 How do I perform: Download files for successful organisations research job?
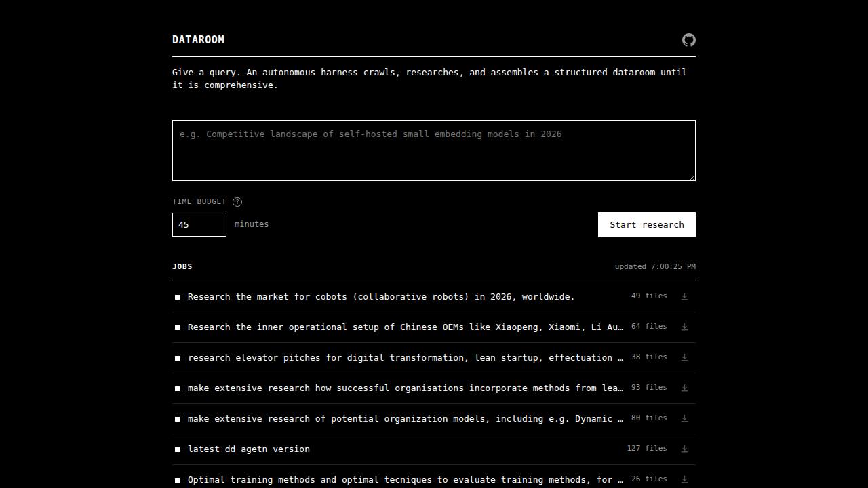(x=684, y=388)
